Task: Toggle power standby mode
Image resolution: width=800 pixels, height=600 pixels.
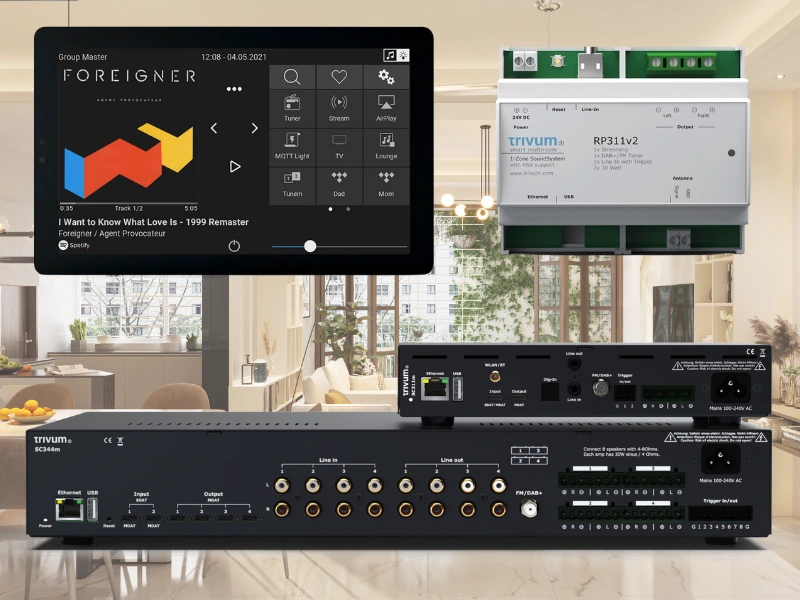Action: (x=233, y=245)
